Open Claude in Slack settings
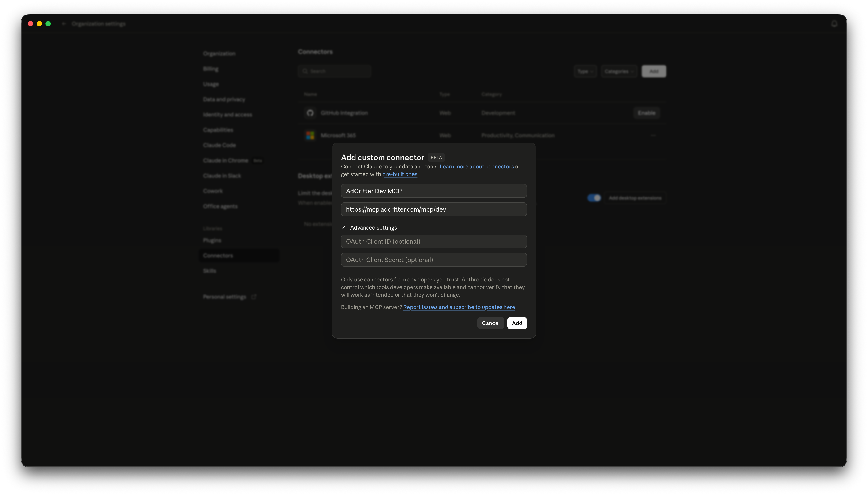The width and height of the screenshot is (868, 495). tap(222, 176)
